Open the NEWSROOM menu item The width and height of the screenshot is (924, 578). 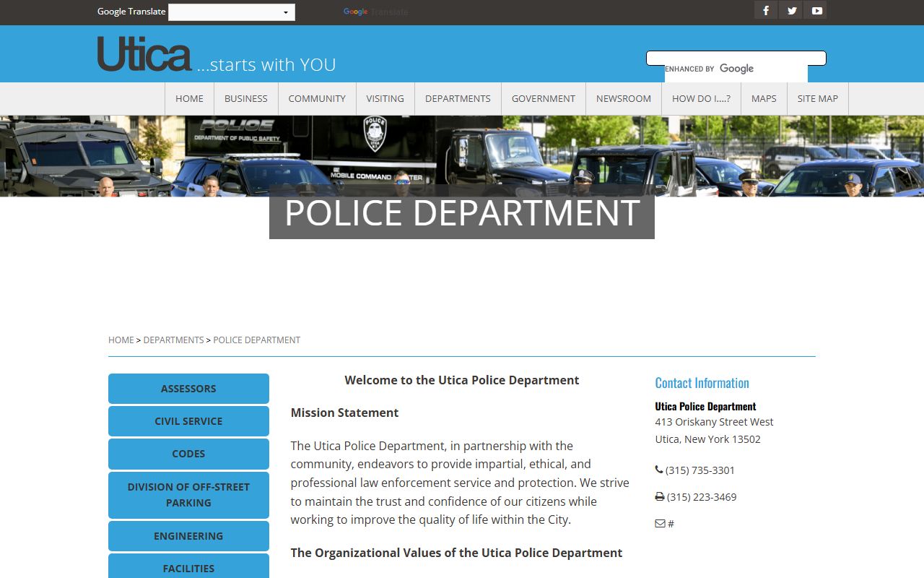click(624, 99)
